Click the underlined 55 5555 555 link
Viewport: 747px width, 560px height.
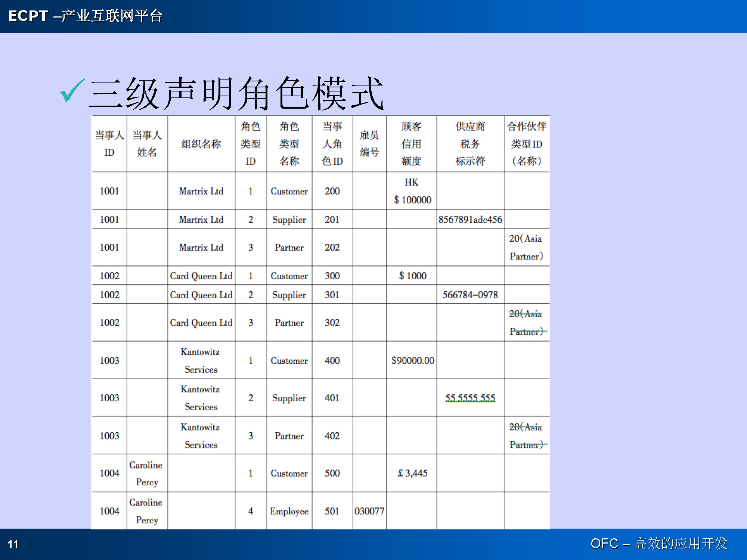pos(470,398)
